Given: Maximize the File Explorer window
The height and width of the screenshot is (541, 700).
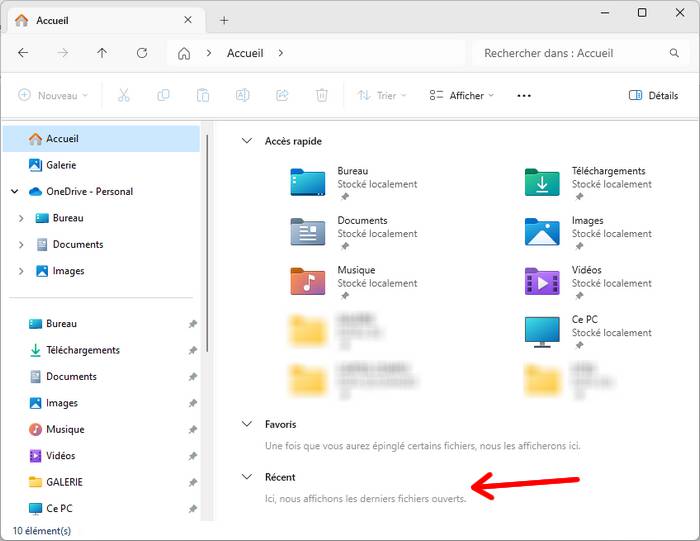Looking at the screenshot, I should pyautogui.click(x=642, y=12).
